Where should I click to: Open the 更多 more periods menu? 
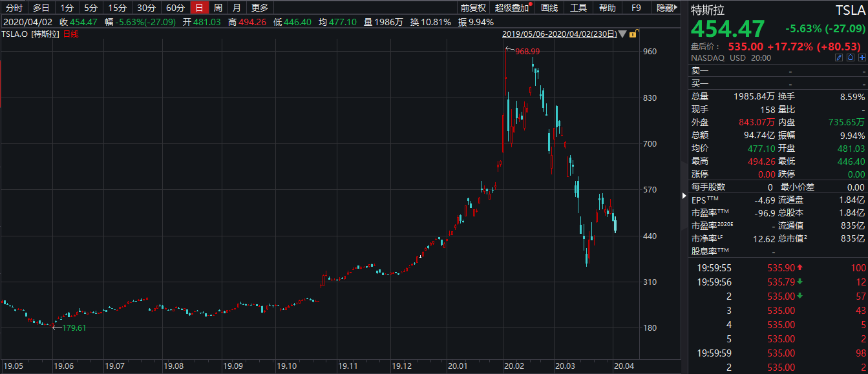click(x=260, y=8)
